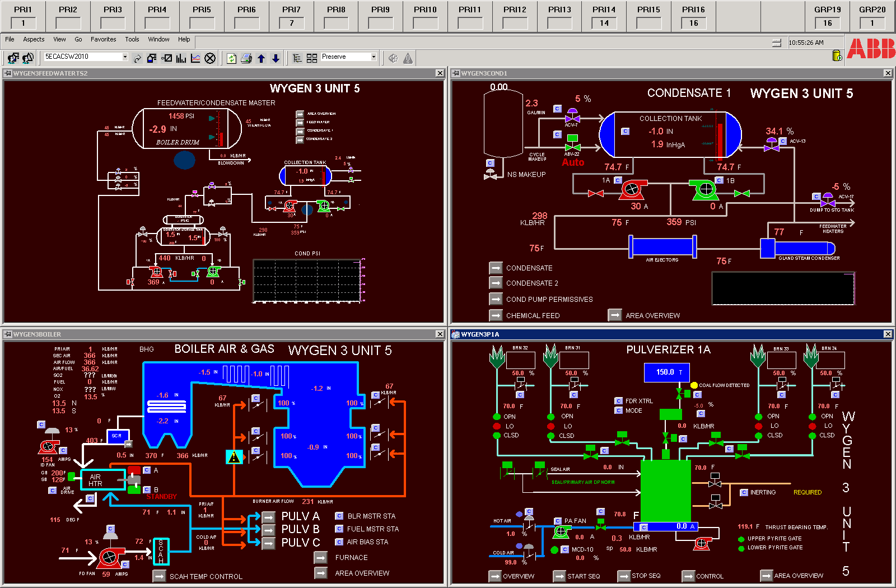Open the control box beside INERTING label
The width and height of the screenshot is (896, 588).
744,492
